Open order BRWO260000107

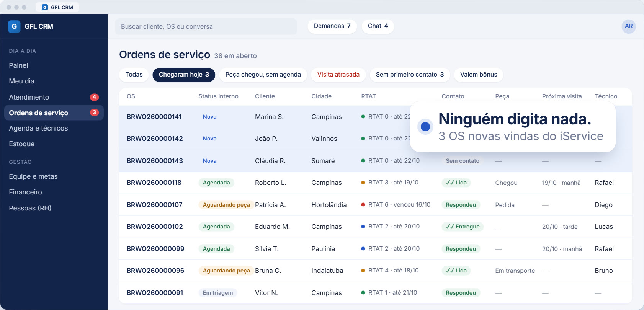155,205
